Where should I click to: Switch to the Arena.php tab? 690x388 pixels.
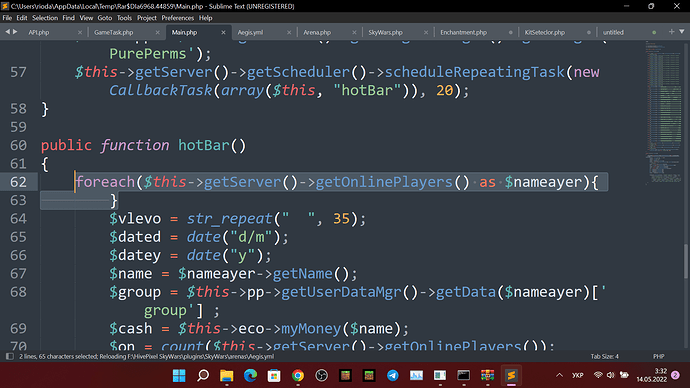click(x=317, y=32)
